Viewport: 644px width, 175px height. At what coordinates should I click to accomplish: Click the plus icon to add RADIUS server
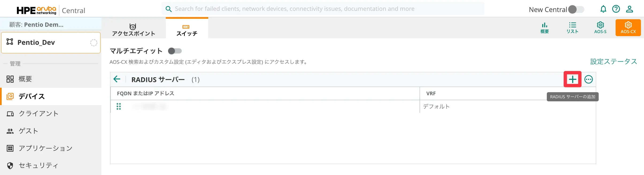pos(572,79)
